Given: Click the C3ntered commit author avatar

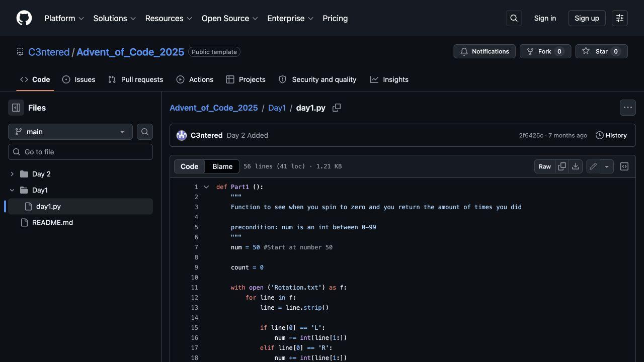Looking at the screenshot, I should point(182,135).
